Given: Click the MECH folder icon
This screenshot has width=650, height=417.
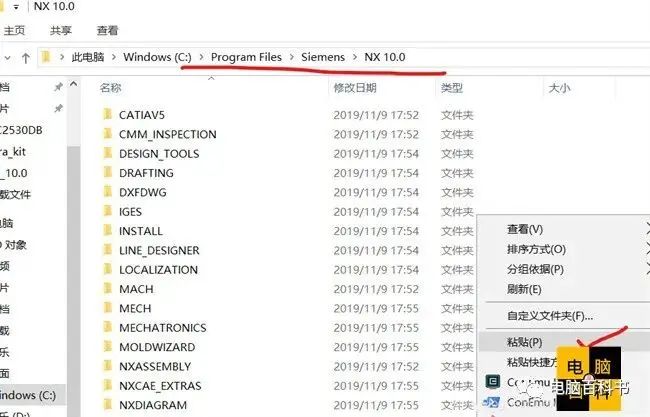Looking at the screenshot, I should [108, 308].
